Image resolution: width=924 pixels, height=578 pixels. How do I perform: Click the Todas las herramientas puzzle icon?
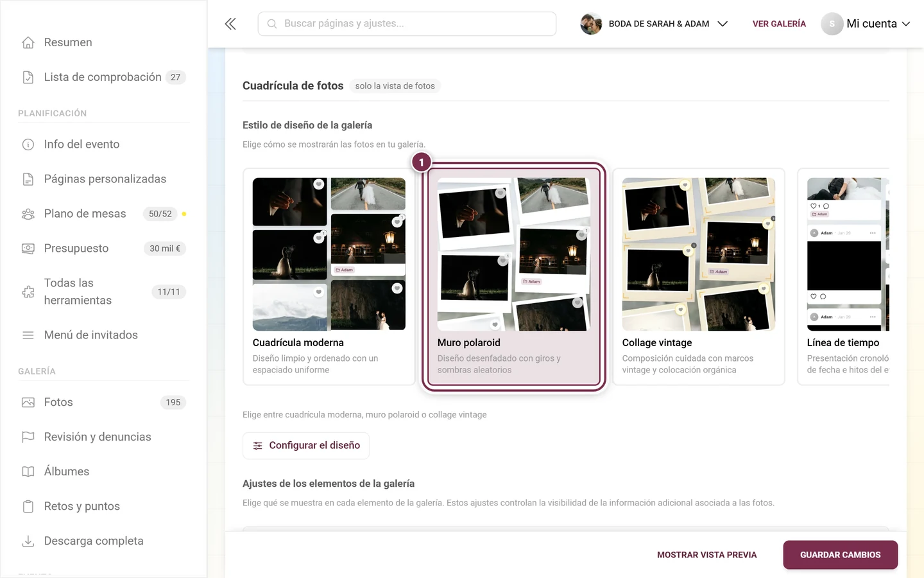[28, 292]
